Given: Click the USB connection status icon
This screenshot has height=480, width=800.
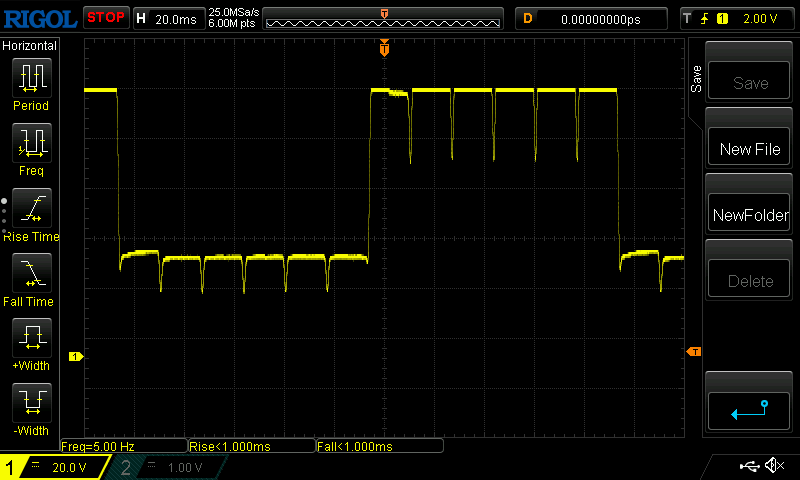Looking at the screenshot, I should (749, 466).
